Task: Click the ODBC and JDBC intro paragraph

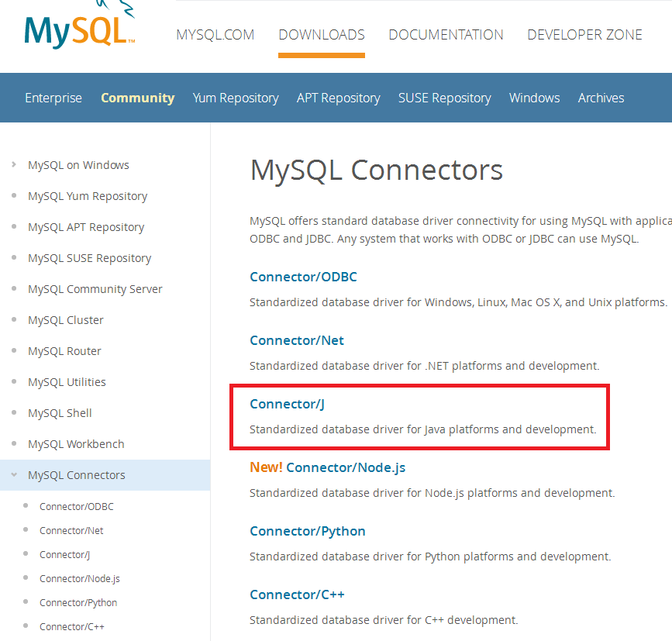Action: coord(460,229)
